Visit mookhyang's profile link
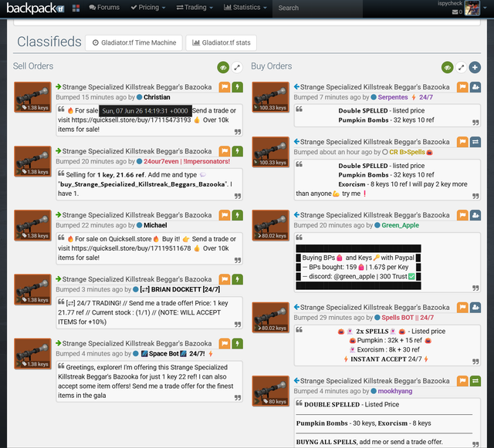This screenshot has width=494, height=448. pos(394,392)
